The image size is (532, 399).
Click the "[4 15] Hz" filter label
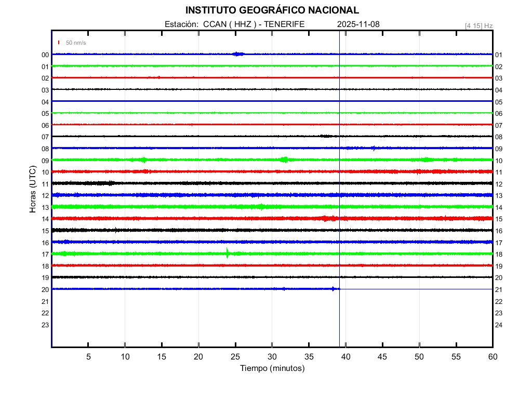point(479,25)
